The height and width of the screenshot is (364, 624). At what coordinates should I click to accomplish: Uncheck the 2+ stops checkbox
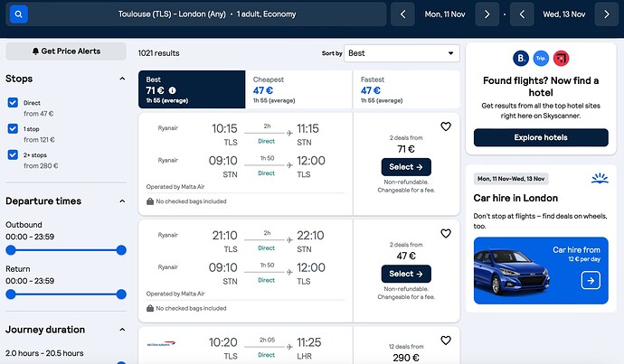click(x=13, y=155)
